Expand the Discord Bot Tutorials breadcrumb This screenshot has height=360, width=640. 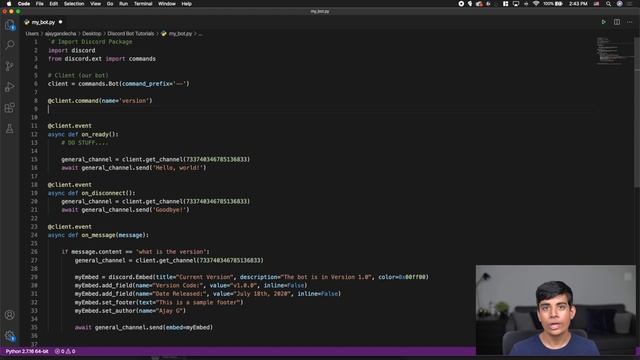131,34
